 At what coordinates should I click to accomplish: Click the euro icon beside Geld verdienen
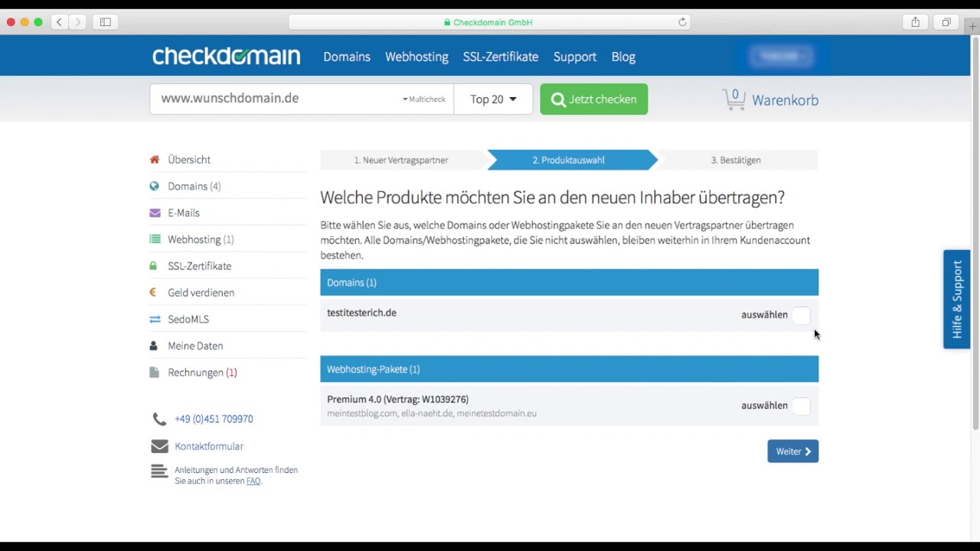(153, 292)
